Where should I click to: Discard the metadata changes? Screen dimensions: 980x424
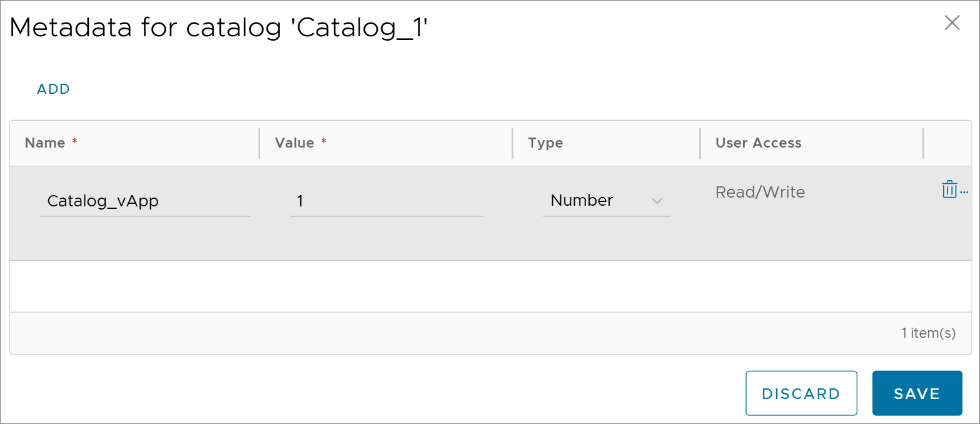click(801, 393)
